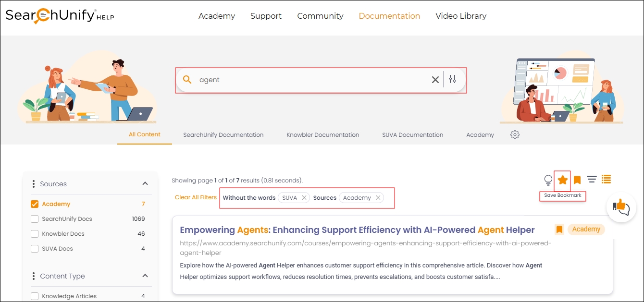Open the sort results icon
This screenshot has width=644, height=302.
point(592,180)
